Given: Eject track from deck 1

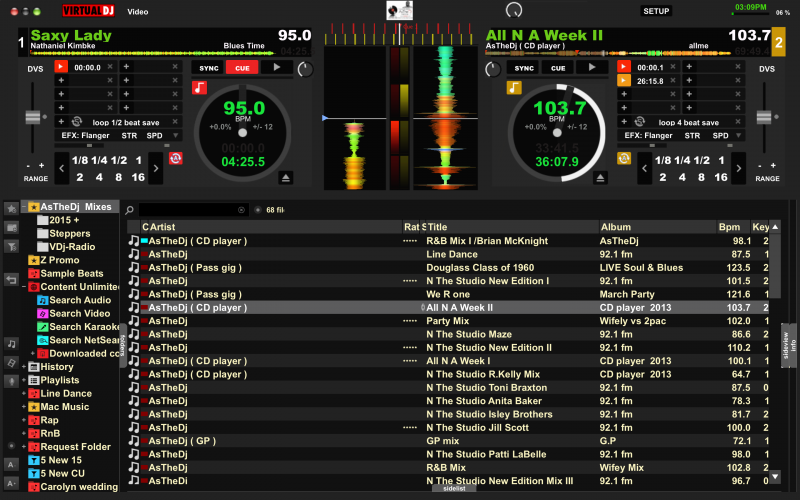Looking at the screenshot, I should (x=286, y=178).
